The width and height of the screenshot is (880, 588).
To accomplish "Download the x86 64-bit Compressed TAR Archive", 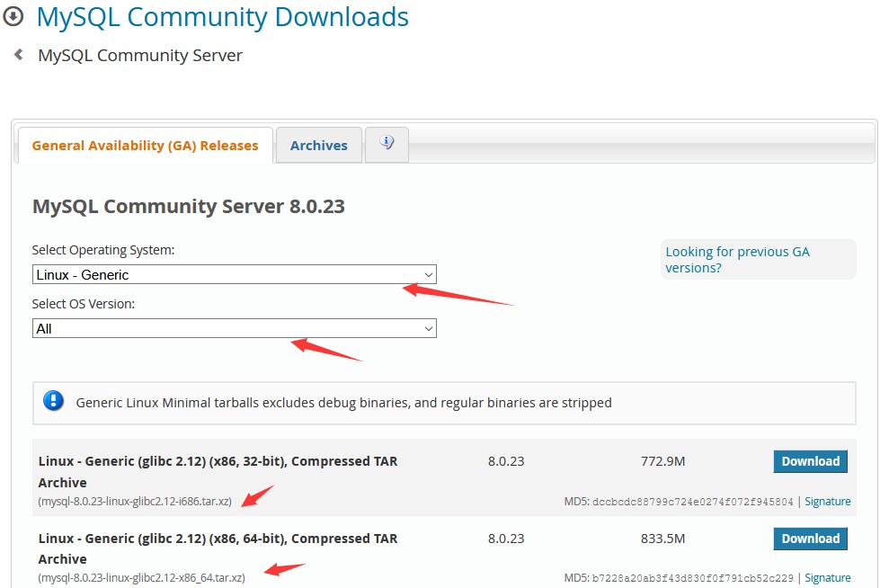I will tap(810, 538).
